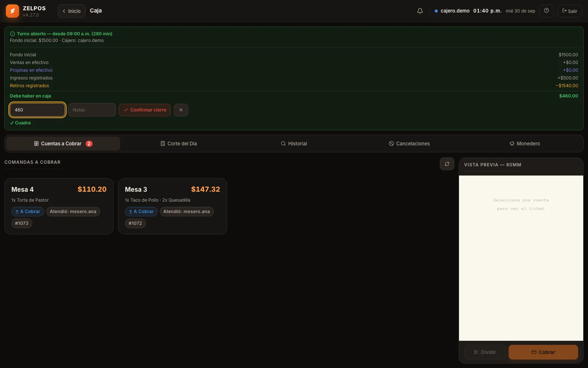
Task: Click the ticket preview area
Action: [x=521, y=258]
